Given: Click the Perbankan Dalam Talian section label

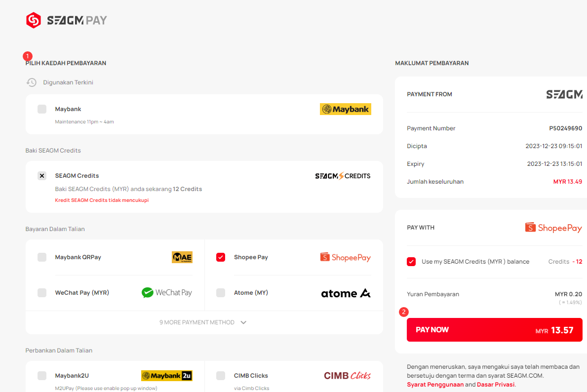Looking at the screenshot, I should [59, 351].
